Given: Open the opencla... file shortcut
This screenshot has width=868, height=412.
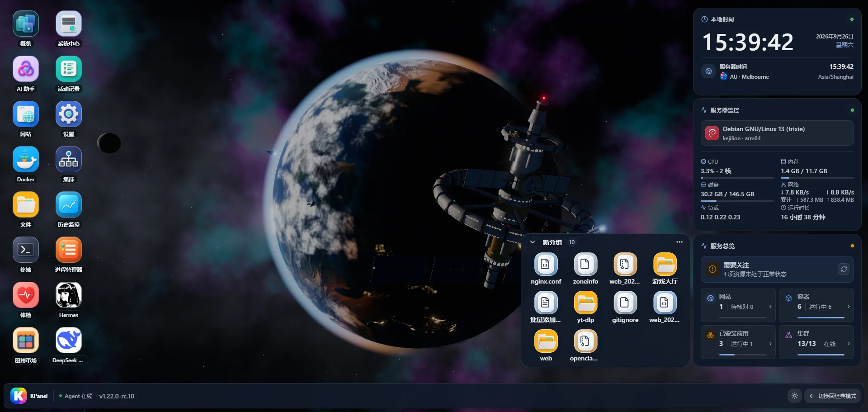Looking at the screenshot, I should coord(585,341).
